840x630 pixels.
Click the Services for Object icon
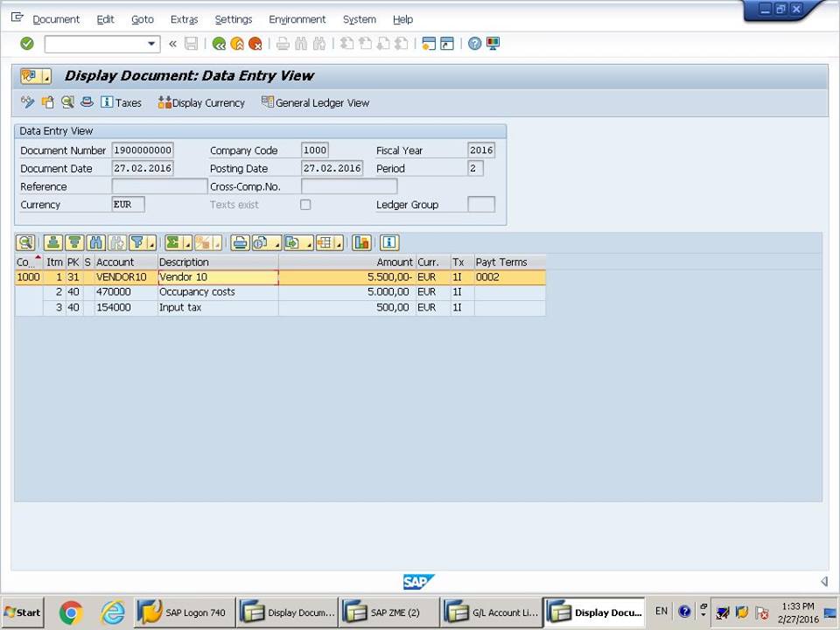click(30, 76)
